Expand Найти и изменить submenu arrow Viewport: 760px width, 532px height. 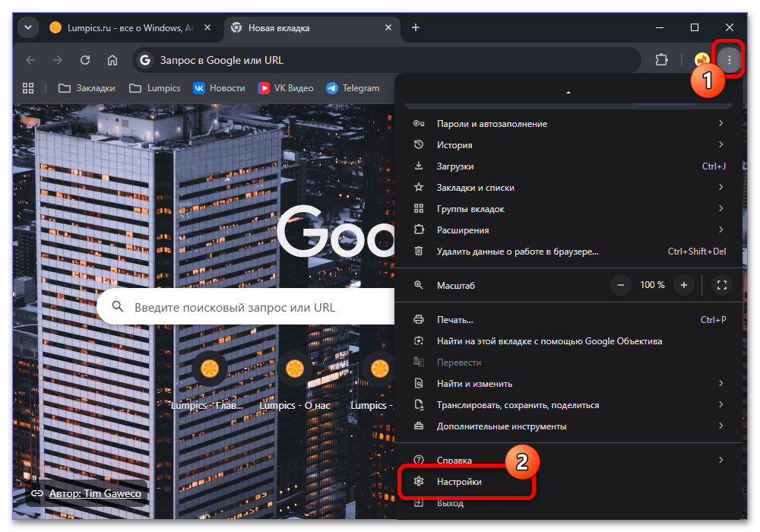pos(721,384)
